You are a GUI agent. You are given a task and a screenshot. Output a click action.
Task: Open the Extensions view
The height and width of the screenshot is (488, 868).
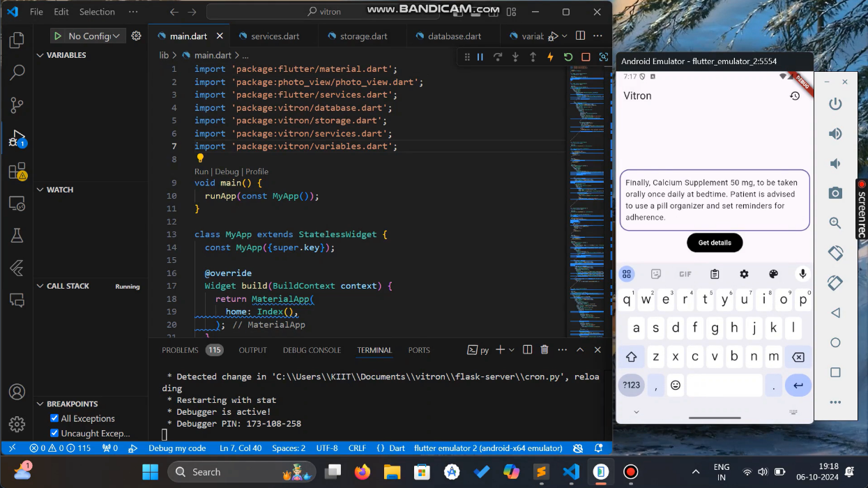[17, 171]
